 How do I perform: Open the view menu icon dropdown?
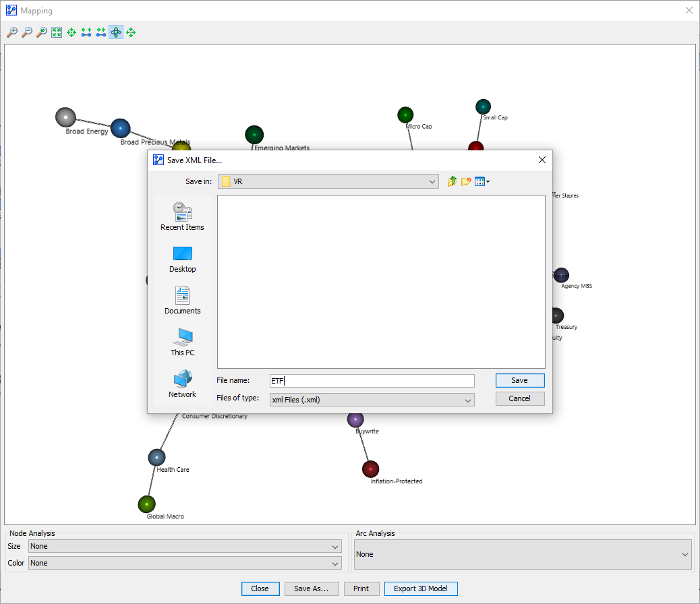(x=482, y=181)
